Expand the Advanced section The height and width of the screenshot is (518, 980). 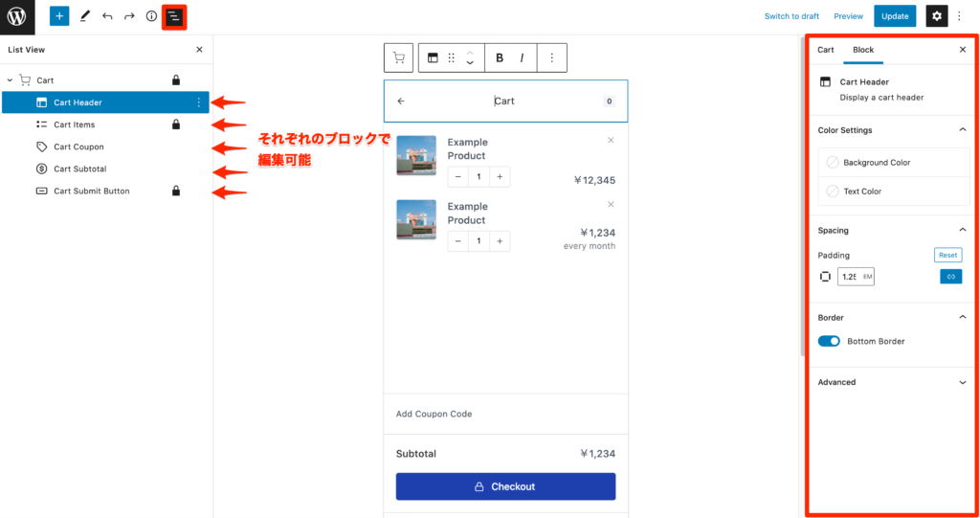(963, 382)
